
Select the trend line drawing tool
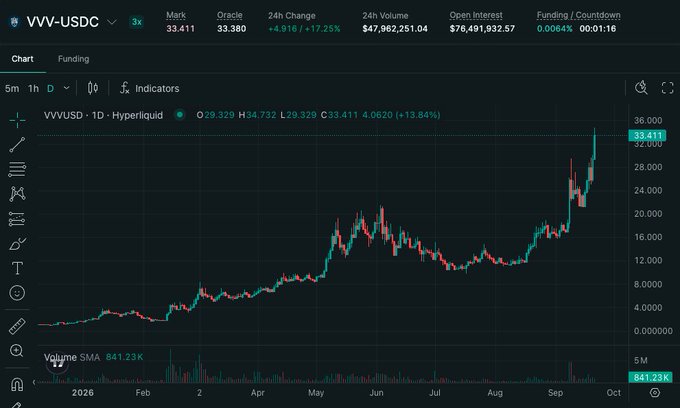[x=17, y=145]
